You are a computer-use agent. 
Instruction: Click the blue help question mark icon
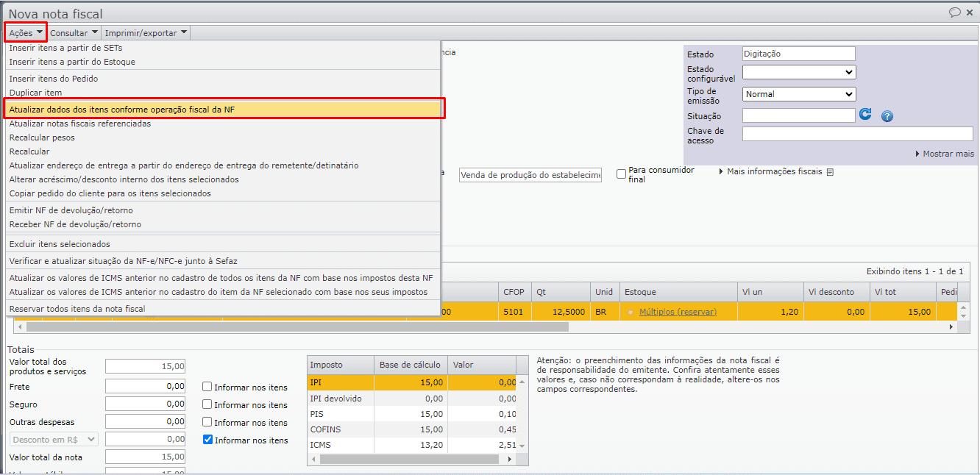pos(887,116)
